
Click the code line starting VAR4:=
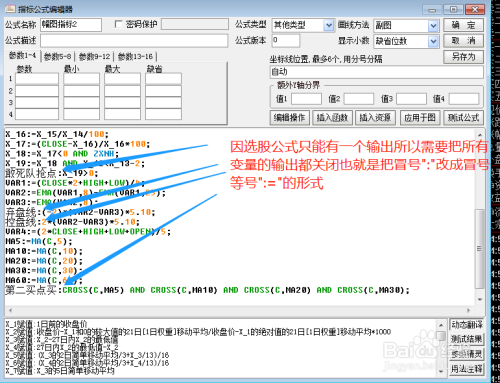(88, 231)
